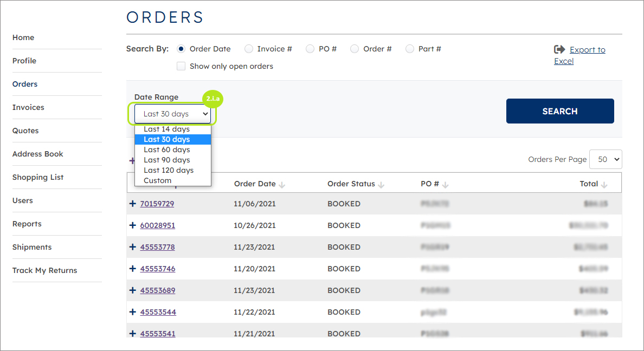The image size is (644, 351).
Task: Click date 10/26/2021 cell
Action: 255,225
